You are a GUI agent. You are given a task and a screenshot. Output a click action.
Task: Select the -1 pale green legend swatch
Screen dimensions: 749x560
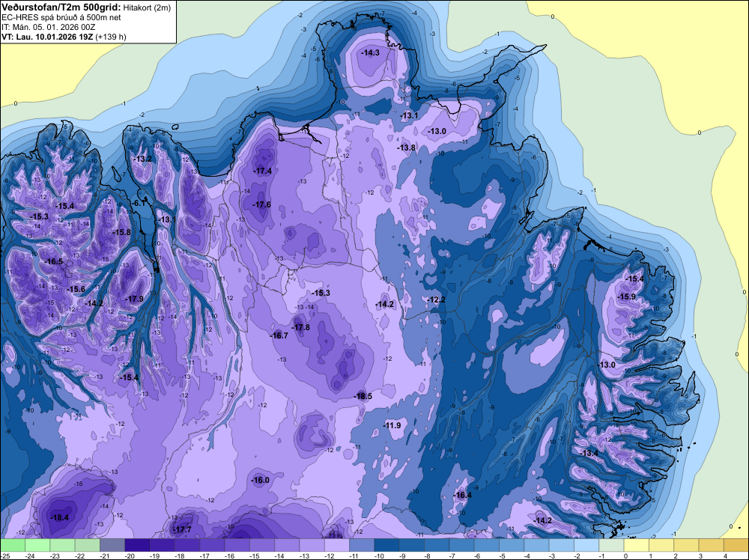tap(611, 545)
